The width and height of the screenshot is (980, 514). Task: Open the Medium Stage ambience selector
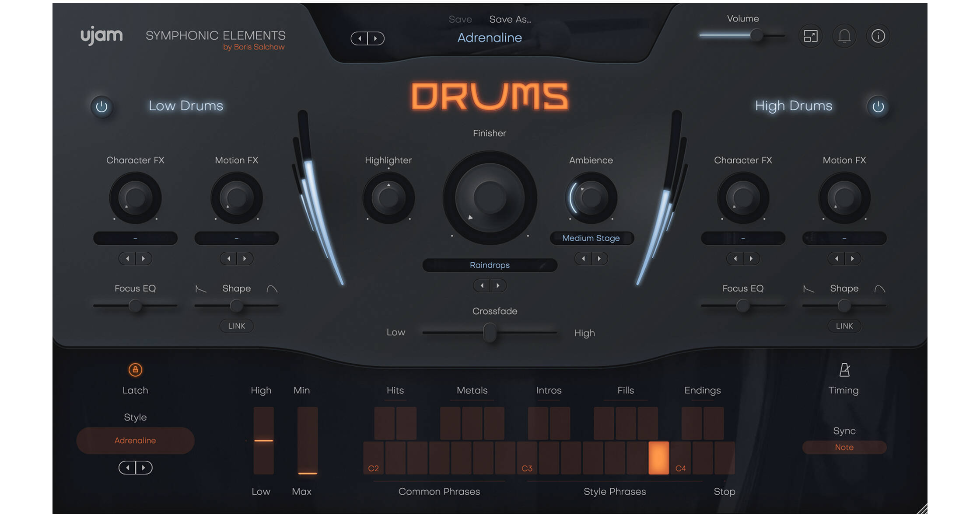[591, 238]
